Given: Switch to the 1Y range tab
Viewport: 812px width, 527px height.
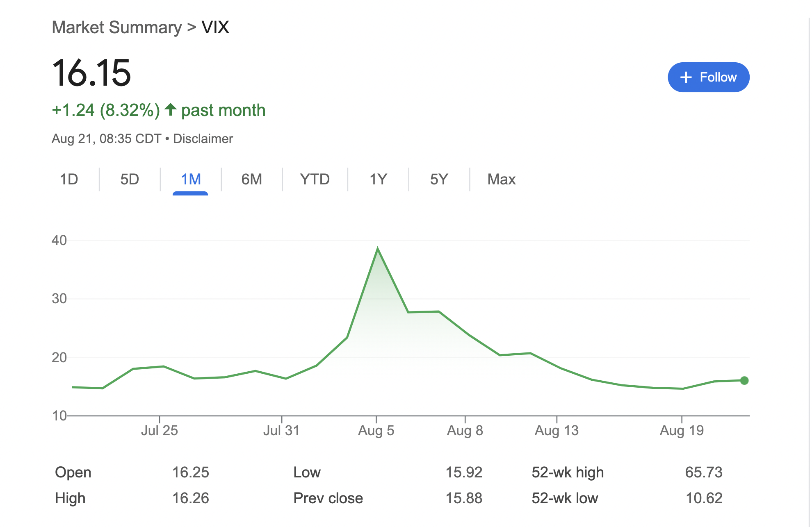Looking at the screenshot, I should pyautogui.click(x=378, y=179).
